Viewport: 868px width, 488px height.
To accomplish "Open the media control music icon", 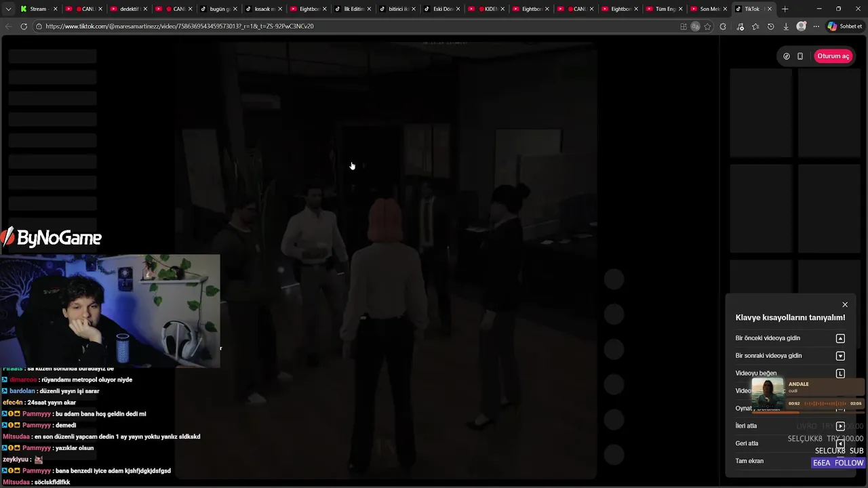I will (x=739, y=26).
